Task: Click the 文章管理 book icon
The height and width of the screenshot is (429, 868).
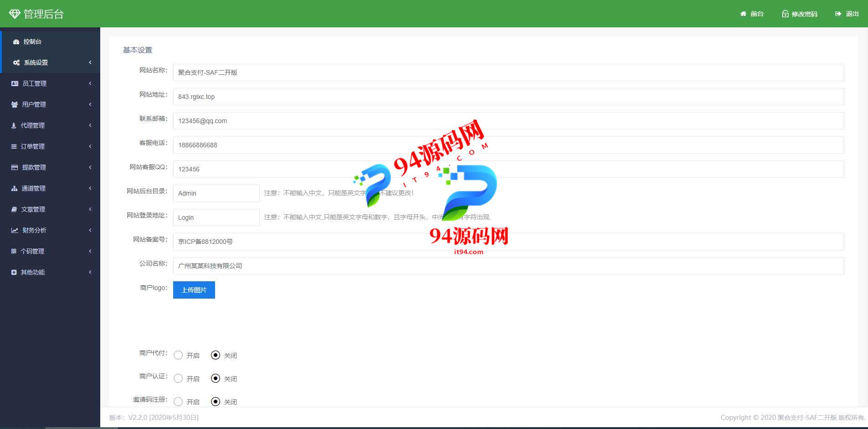Action: tap(14, 209)
